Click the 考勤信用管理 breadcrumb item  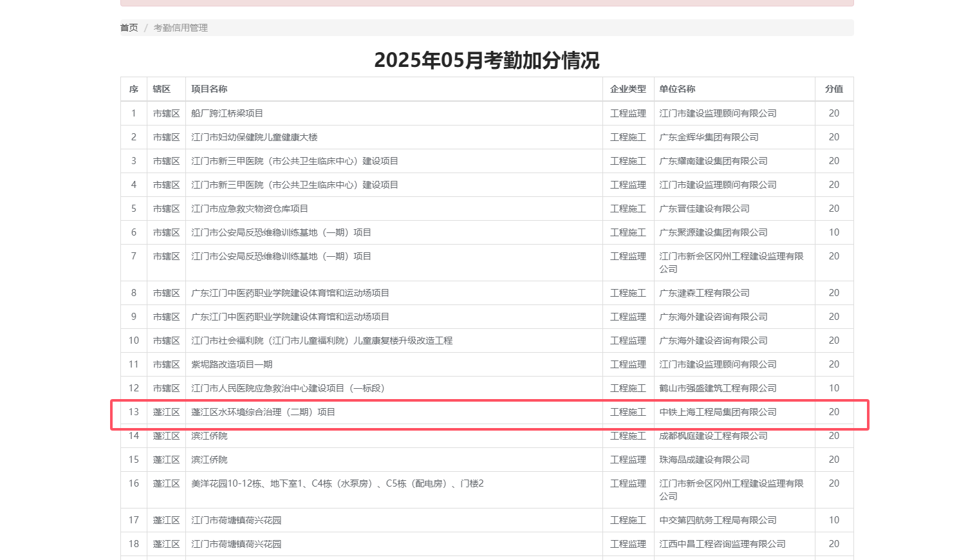(180, 28)
